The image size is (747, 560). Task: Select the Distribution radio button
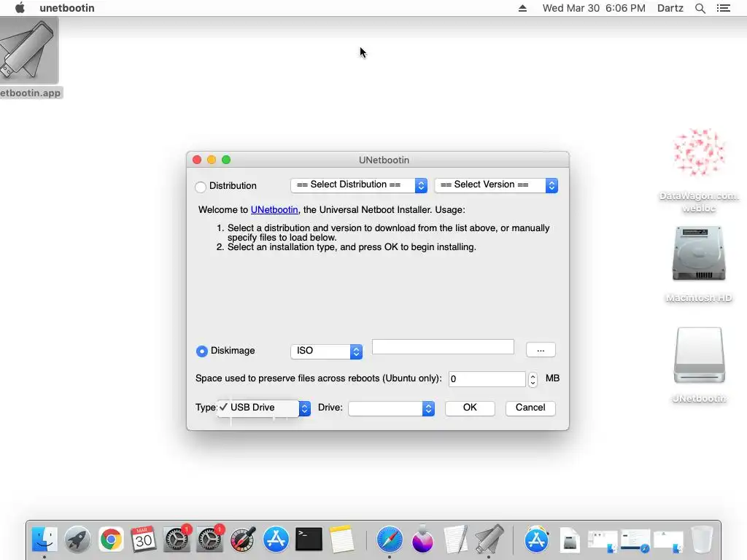pos(201,186)
